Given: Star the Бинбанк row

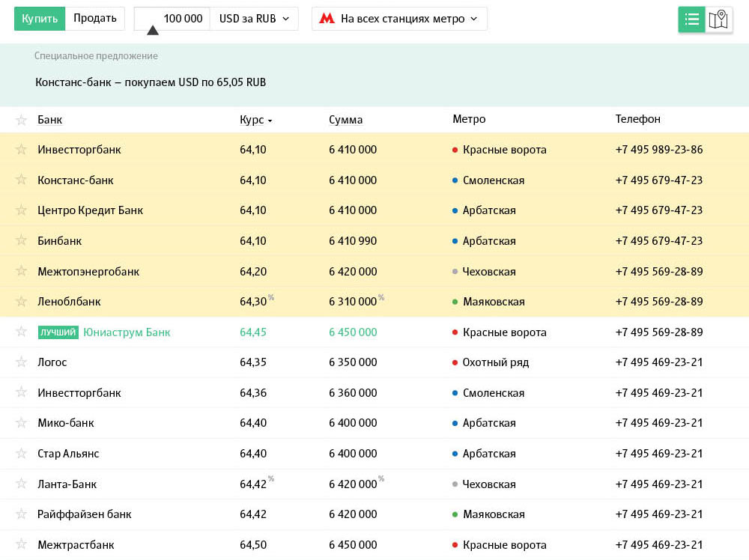Looking at the screenshot, I should coord(21,241).
